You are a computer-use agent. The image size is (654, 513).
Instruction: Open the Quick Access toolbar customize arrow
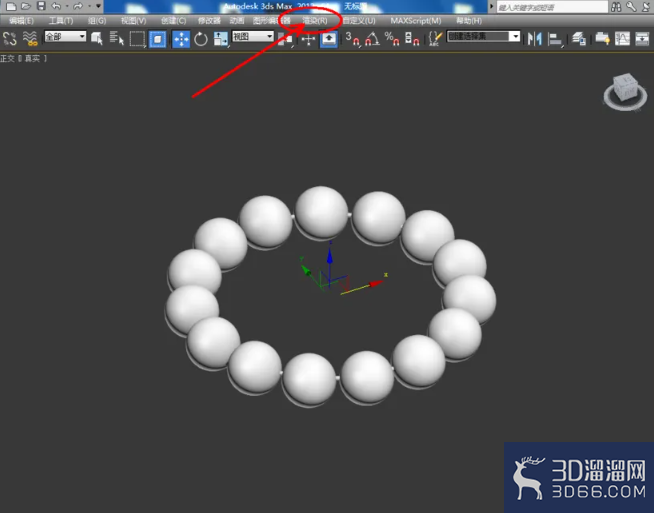point(98,6)
